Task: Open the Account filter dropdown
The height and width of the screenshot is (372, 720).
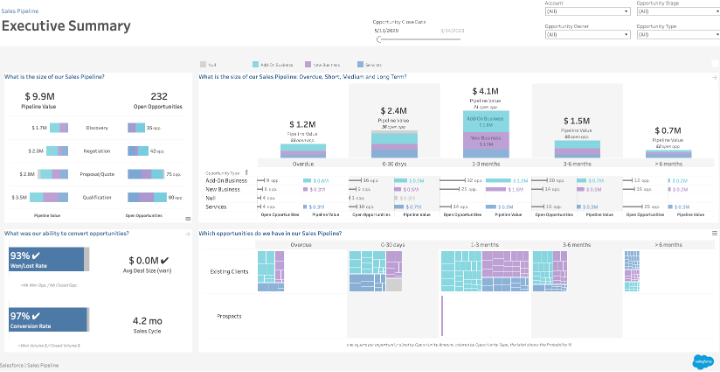Action: pyautogui.click(x=587, y=11)
